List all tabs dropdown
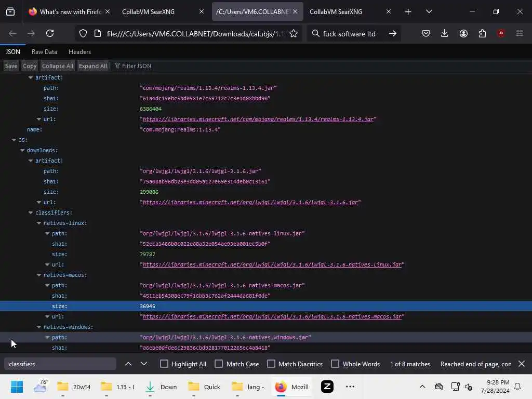 pyautogui.click(x=429, y=11)
